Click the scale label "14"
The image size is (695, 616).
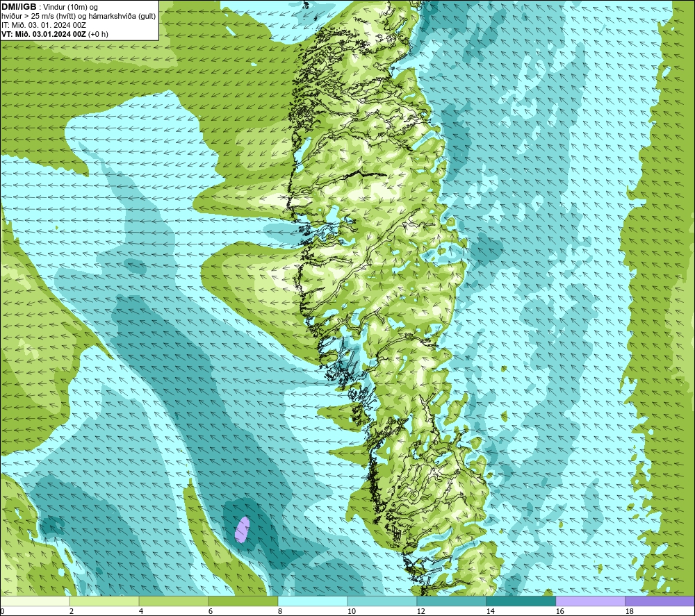[490, 612]
